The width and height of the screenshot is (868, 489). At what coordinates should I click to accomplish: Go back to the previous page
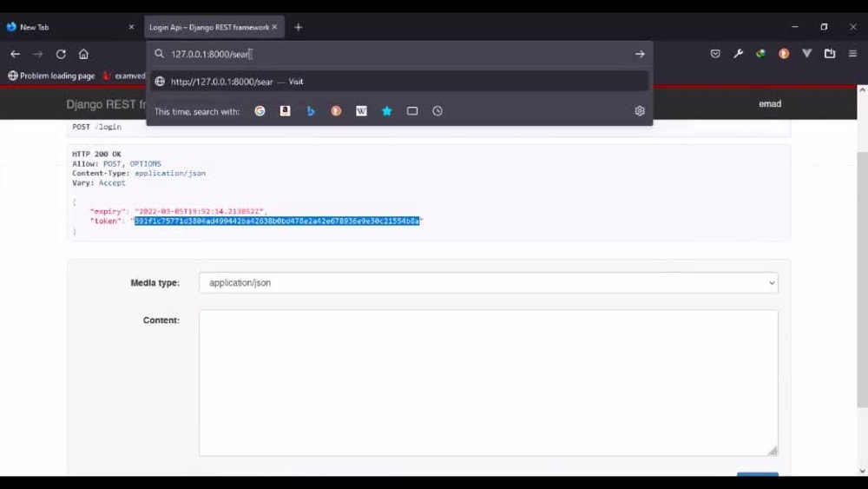coord(15,54)
